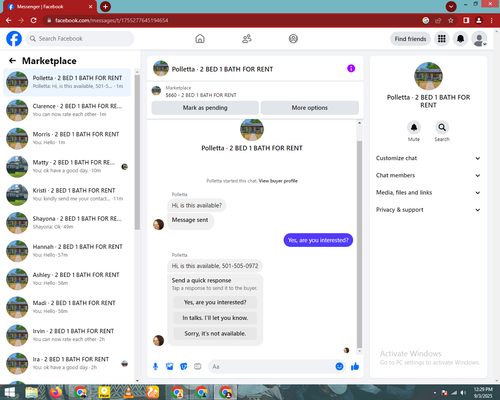Open Ashley conversation in chat list

[x=67, y=279]
